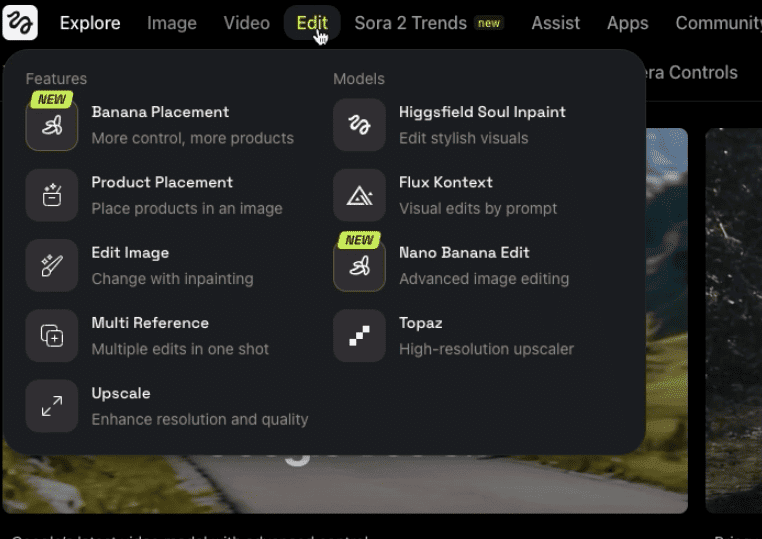Click the Models section heading
762x539 pixels.
(359, 79)
